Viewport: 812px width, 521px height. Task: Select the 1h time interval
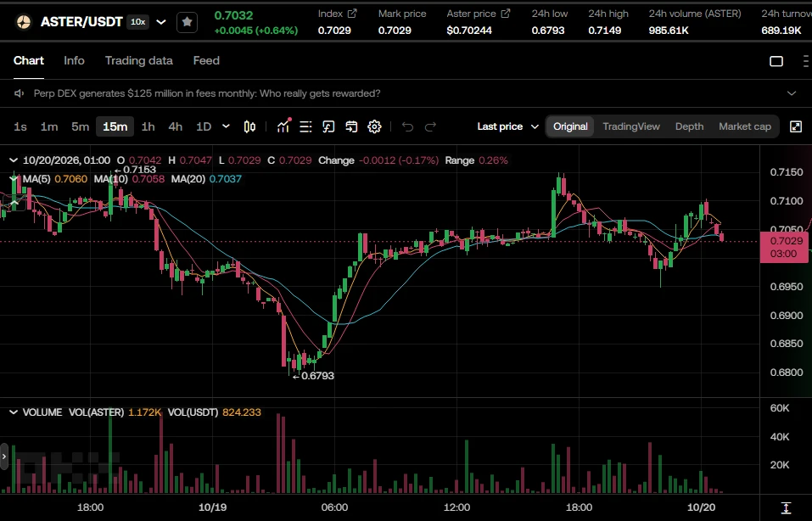[148, 126]
